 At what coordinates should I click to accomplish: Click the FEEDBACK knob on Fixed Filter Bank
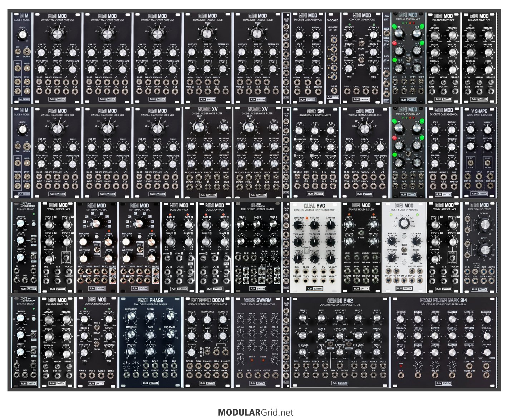coord(401,336)
